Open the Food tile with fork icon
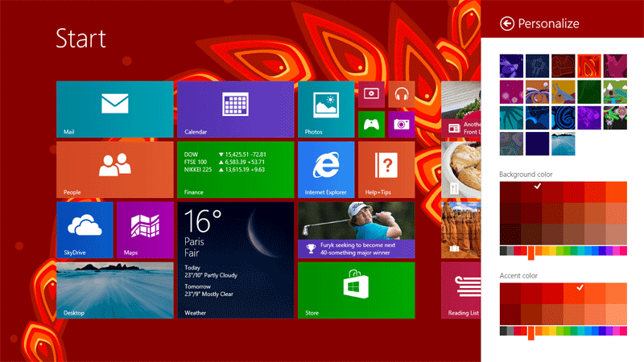Viewport: 644px width, 362px height. (460, 170)
